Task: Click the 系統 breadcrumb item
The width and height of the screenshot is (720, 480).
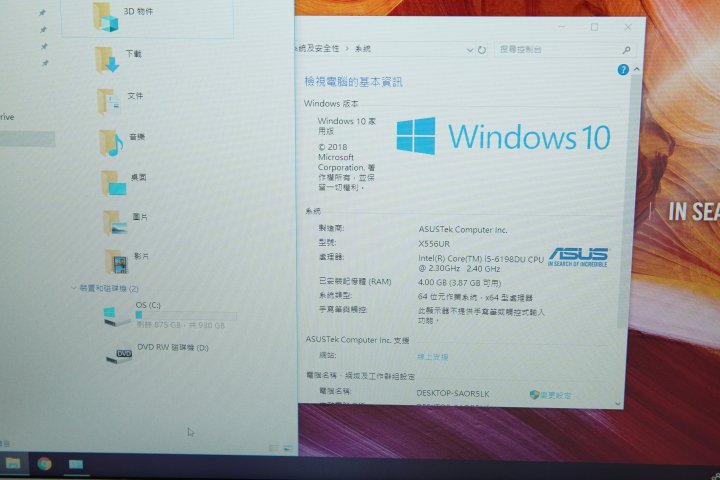Action: (x=363, y=49)
